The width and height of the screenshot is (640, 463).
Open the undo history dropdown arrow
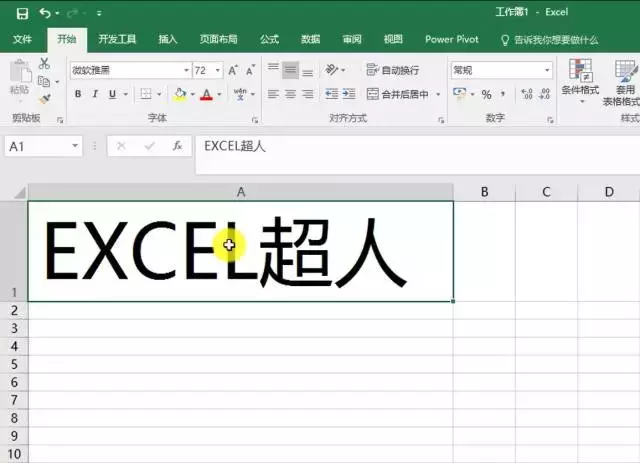coord(57,13)
